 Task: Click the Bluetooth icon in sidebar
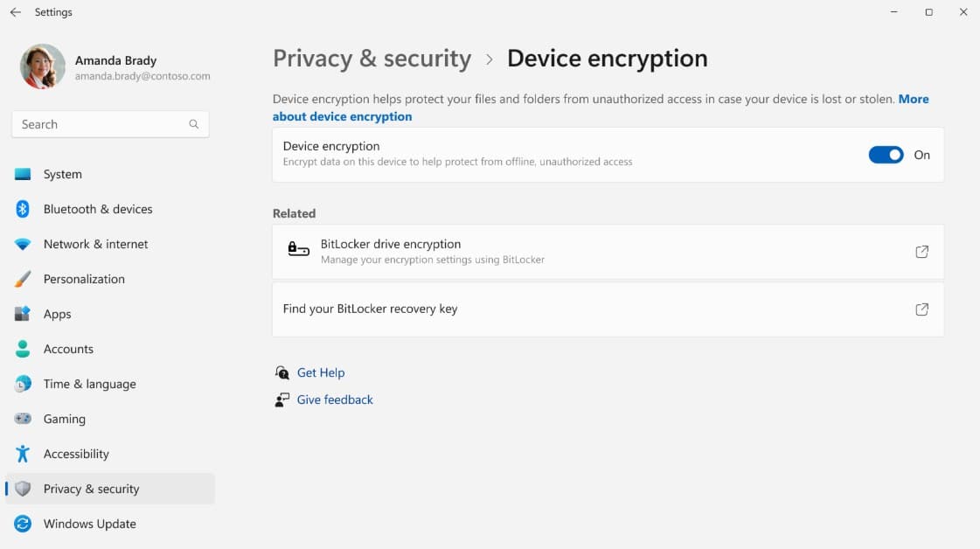point(23,209)
